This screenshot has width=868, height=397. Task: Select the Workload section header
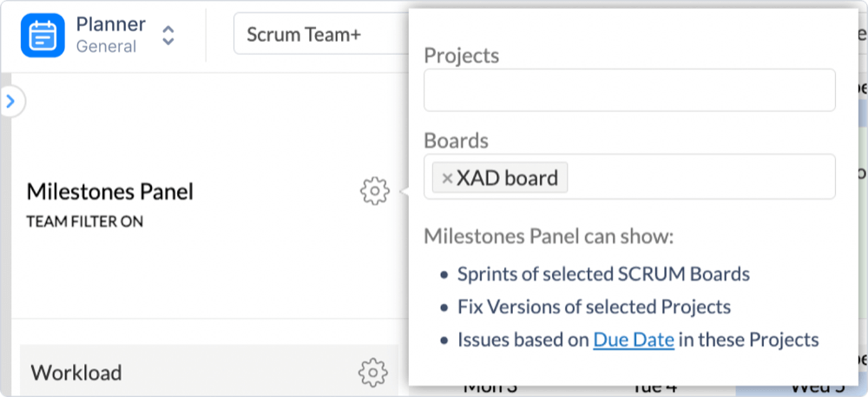point(76,373)
